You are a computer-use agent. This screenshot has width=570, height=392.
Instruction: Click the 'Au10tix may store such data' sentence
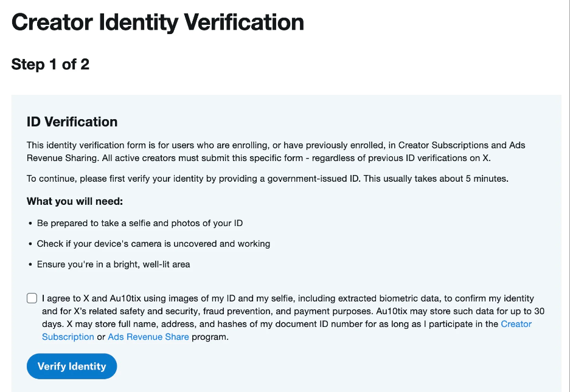point(461,311)
